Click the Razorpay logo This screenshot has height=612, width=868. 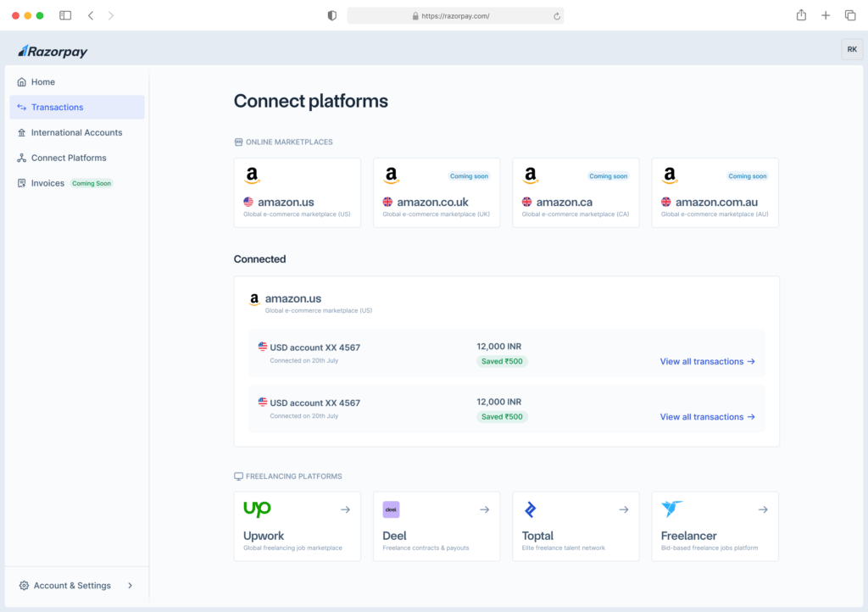pos(53,52)
